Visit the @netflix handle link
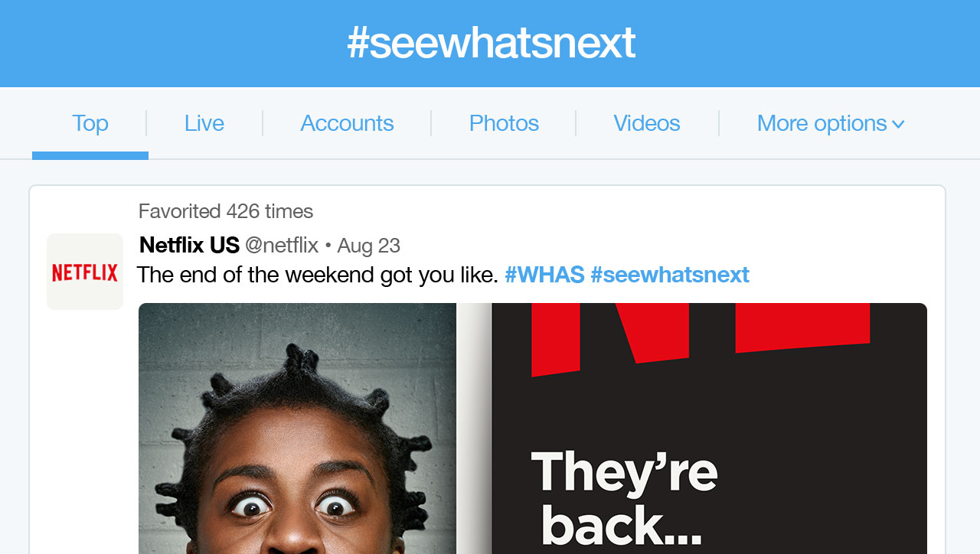The image size is (980, 554). [282, 246]
